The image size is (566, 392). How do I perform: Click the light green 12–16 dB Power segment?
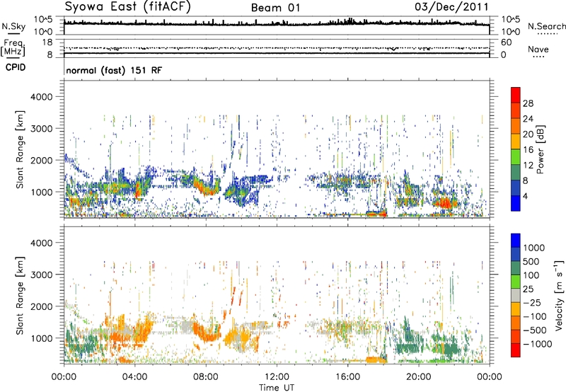(516, 156)
